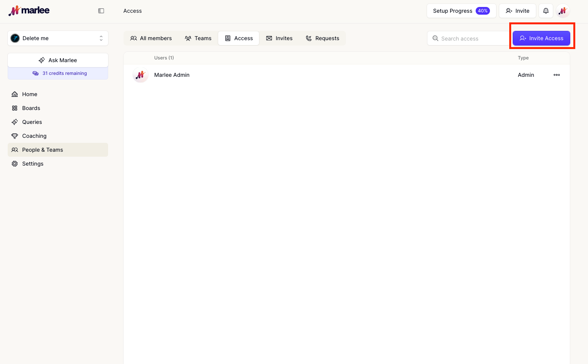Viewport: 588px width, 364px height.
Task: Click the Delete me workspace logo
Action: [15, 38]
